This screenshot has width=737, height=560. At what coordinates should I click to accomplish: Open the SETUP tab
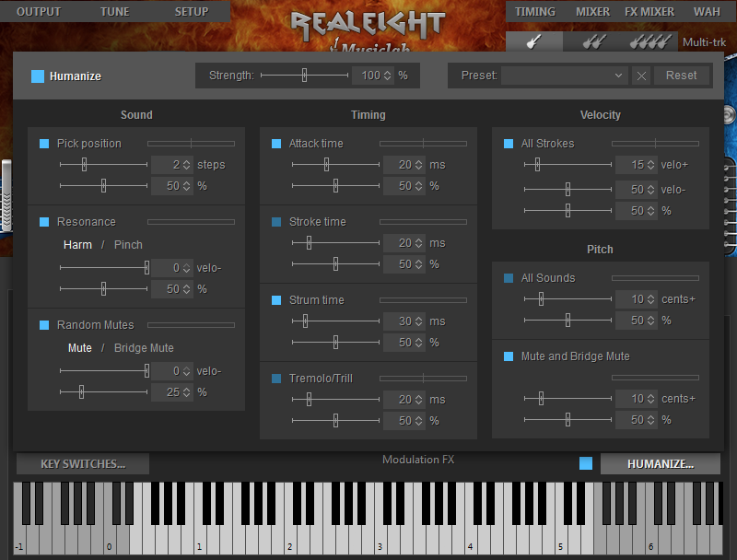click(192, 12)
